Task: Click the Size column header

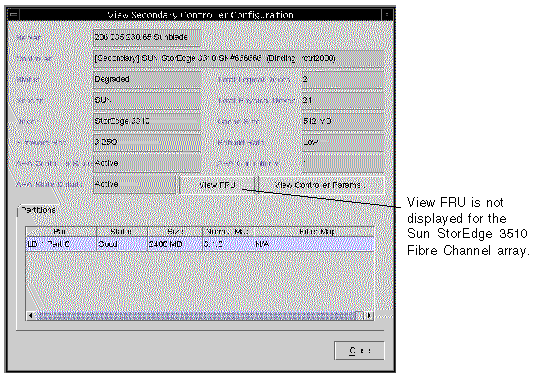Action: [175, 232]
